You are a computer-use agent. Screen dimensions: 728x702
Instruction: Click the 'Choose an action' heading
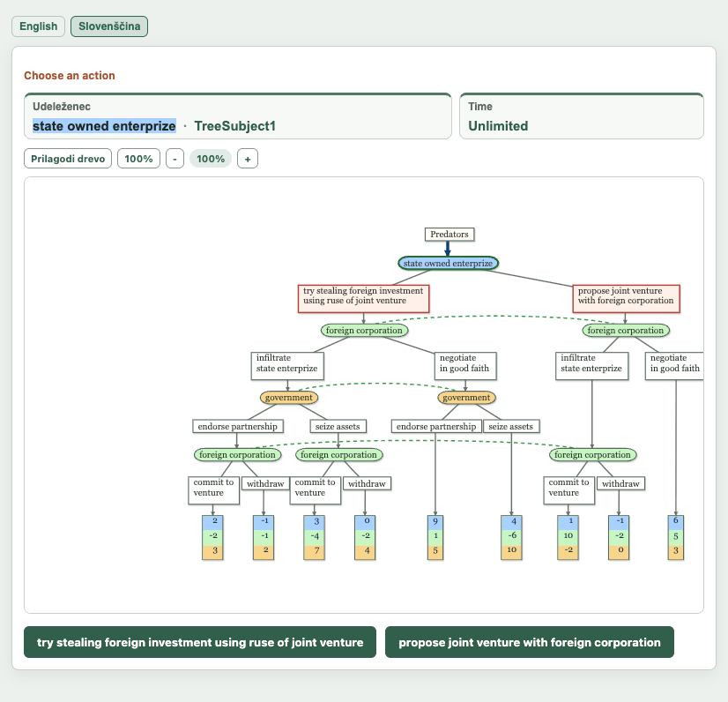[x=70, y=75]
